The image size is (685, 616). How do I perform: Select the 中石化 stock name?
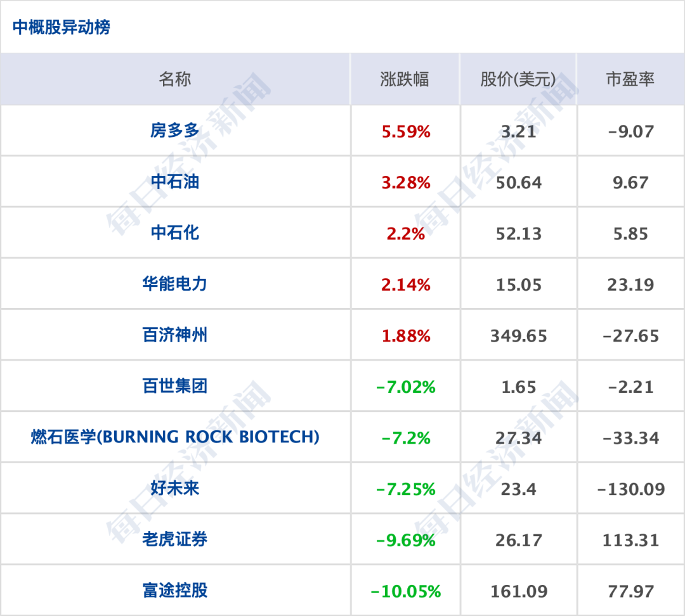point(175,233)
